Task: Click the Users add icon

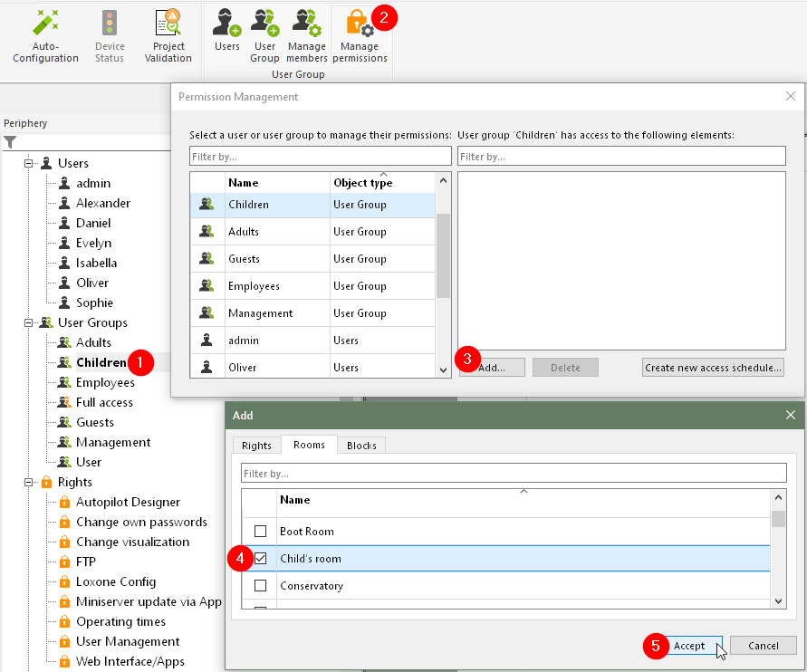Action: 226,24
